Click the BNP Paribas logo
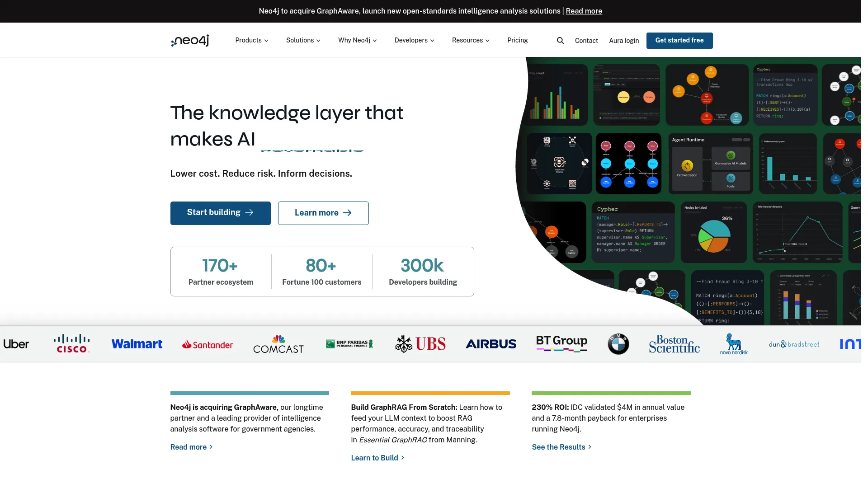This screenshot has height=488, width=868. tap(349, 344)
